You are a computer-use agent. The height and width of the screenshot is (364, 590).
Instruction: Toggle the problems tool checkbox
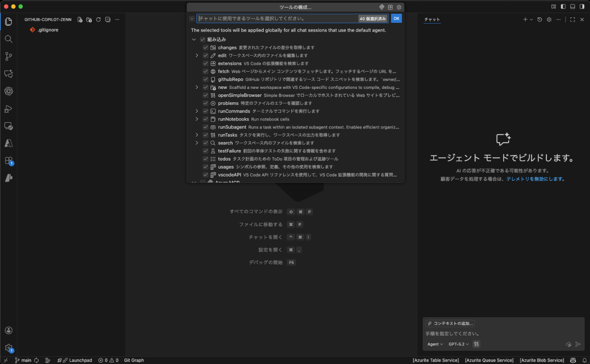point(206,103)
